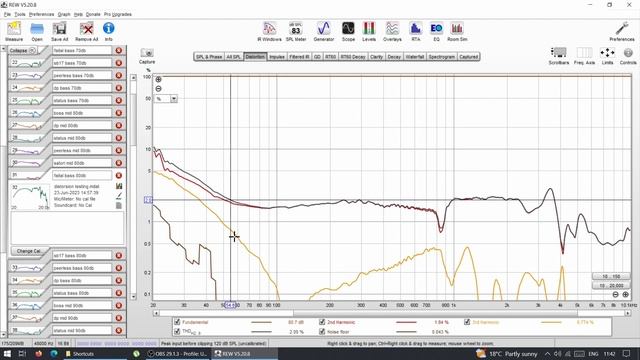Remove the peerless bass 70db measurement
Screen dimensions: 640x360
coord(119,76)
